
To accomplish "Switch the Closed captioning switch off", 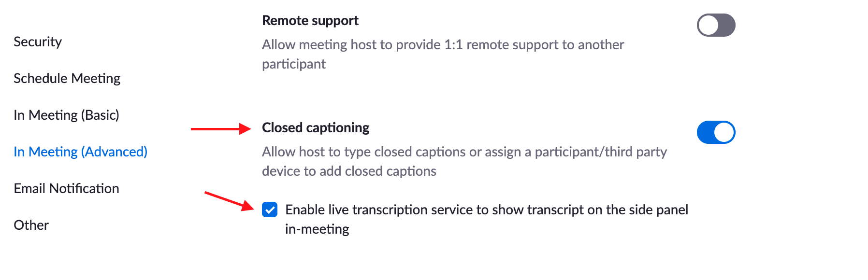I will click(x=715, y=132).
